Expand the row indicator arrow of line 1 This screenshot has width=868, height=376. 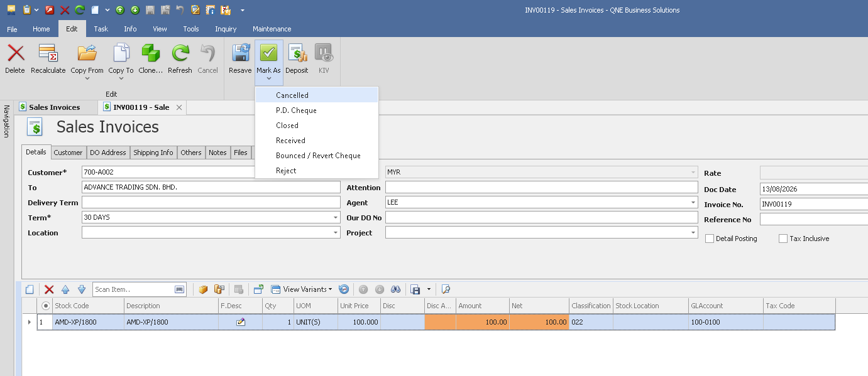click(x=30, y=322)
